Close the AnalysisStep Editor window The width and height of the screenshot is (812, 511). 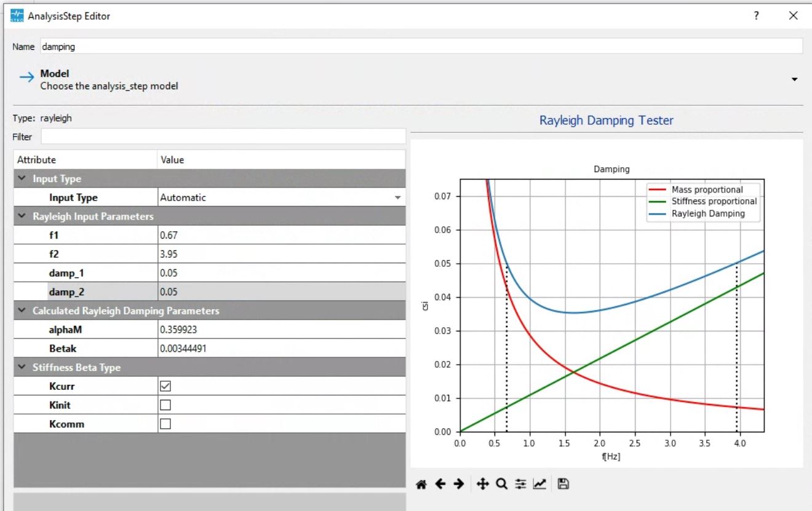pyautogui.click(x=793, y=16)
